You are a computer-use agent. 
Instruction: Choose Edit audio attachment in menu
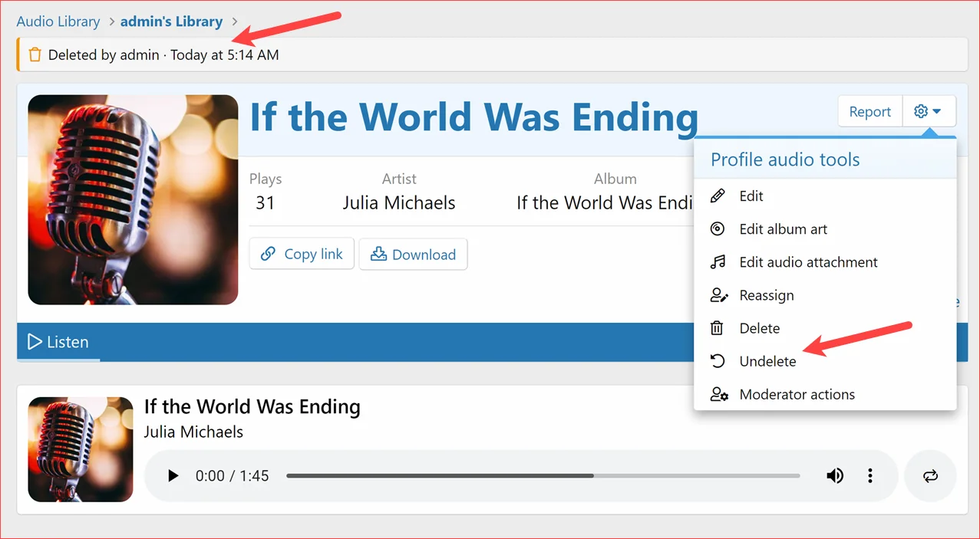(808, 262)
